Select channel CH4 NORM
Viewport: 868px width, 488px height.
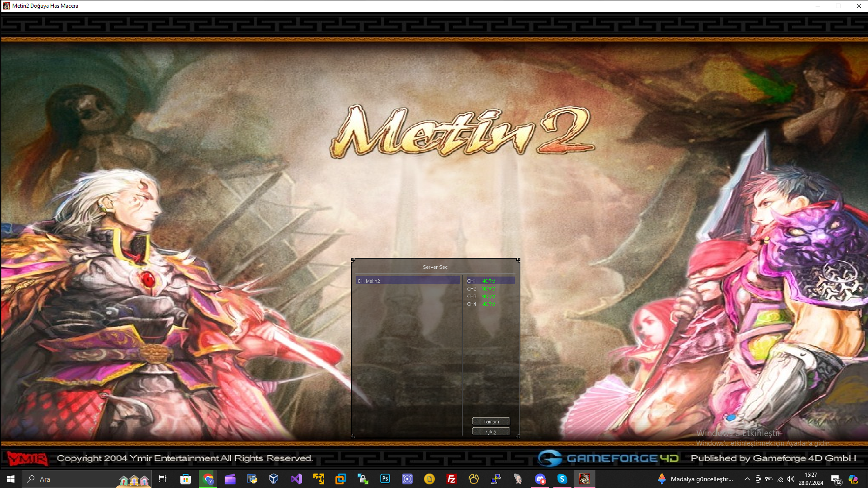click(491, 304)
